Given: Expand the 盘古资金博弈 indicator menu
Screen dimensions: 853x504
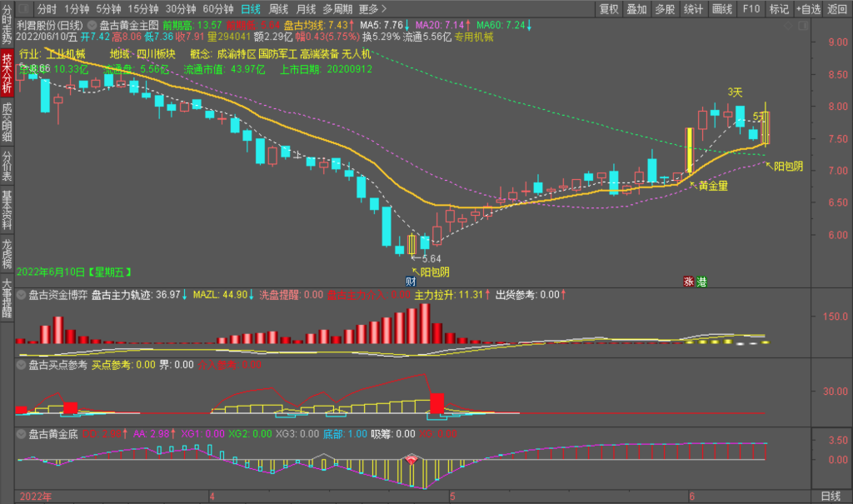Looking at the screenshot, I should 21,294.
